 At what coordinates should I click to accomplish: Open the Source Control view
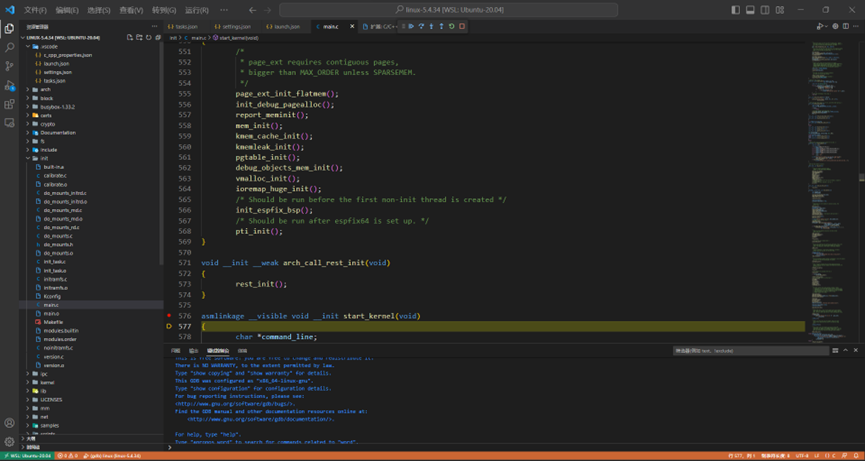pos(10,66)
